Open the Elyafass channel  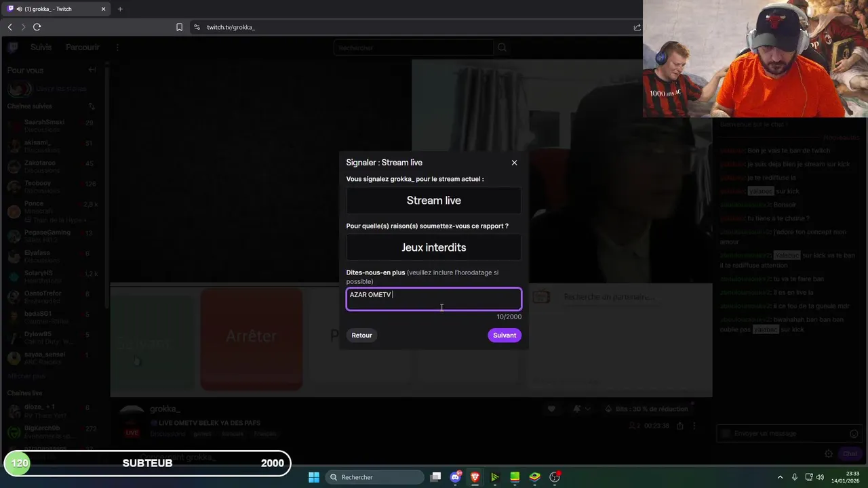[x=53, y=256]
